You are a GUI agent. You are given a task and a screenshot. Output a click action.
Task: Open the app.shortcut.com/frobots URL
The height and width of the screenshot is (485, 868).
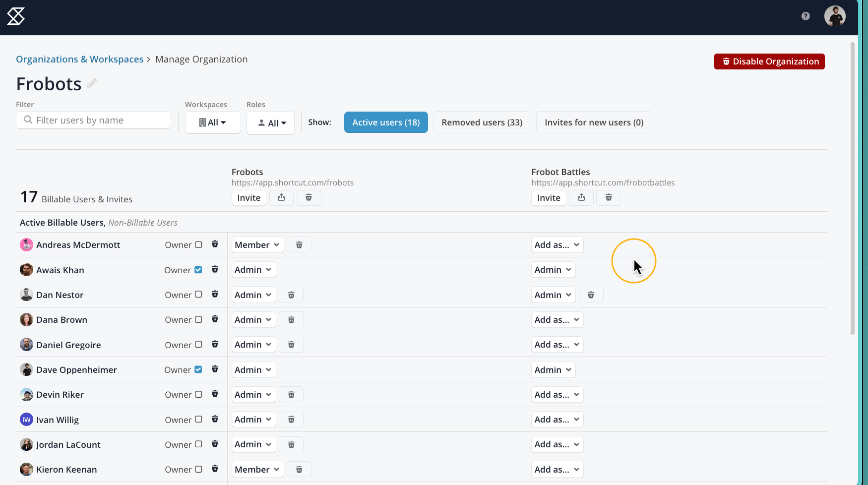293,182
